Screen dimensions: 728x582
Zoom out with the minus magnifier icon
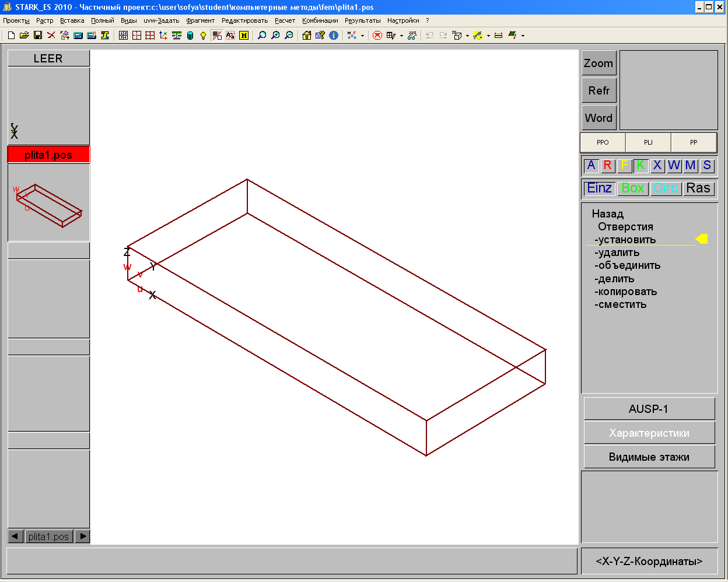coord(289,36)
